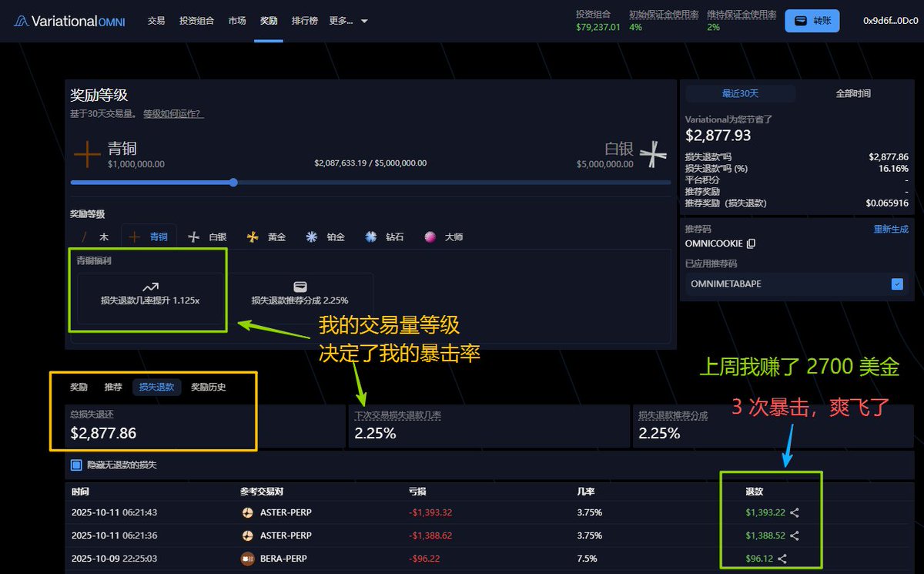Click the 维持保证金使用率 label
Screen dimensions: 924x574
point(742,14)
